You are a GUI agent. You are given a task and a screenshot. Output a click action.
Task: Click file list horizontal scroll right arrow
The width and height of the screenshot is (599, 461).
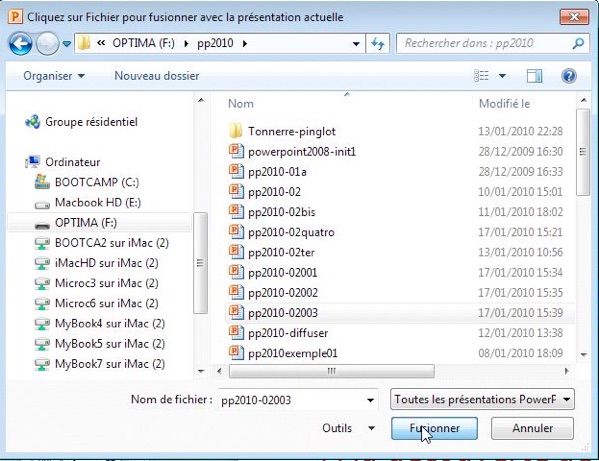pyautogui.click(x=567, y=371)
